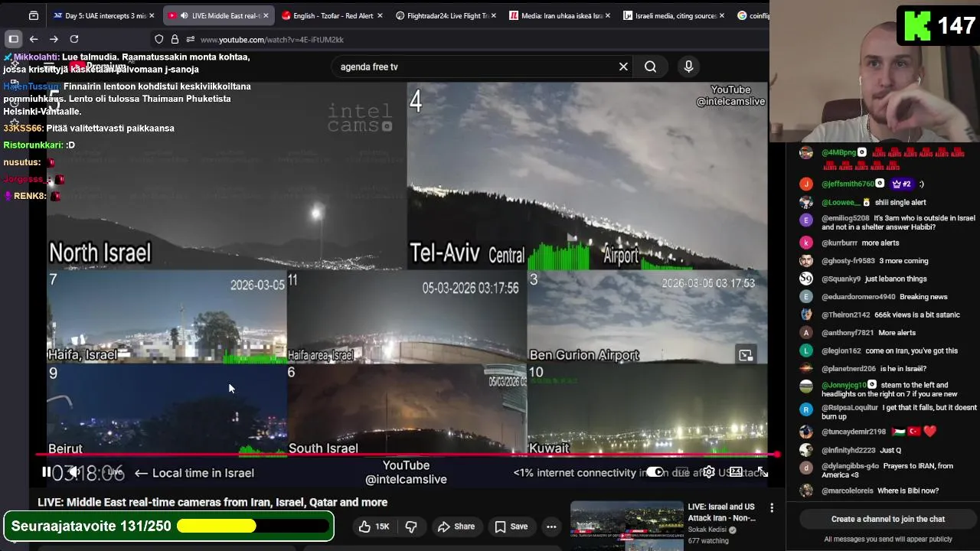Toggle the YouTube autoplay switch
The height and width of the screenshot is (551, 980).
(655, 472)
